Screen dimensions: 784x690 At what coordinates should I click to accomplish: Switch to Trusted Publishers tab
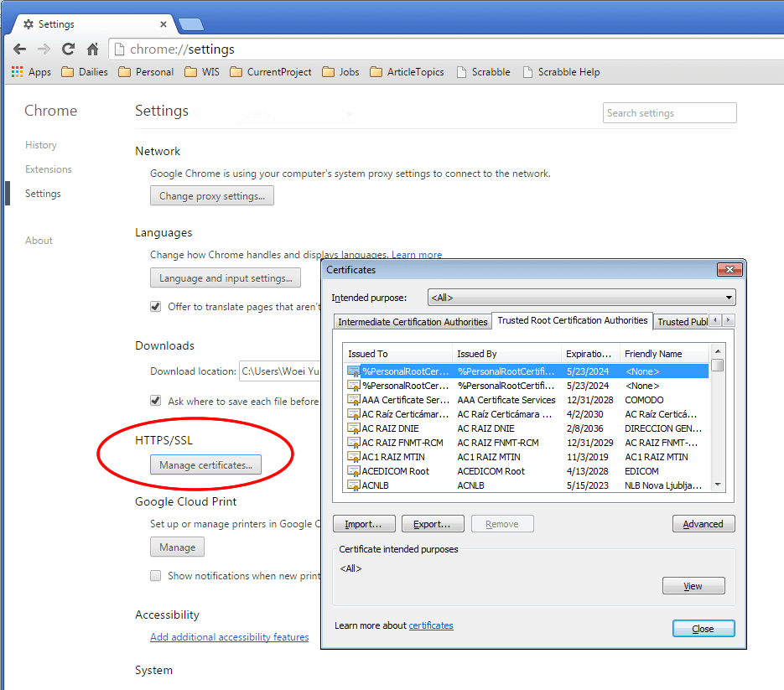[682, 321]
